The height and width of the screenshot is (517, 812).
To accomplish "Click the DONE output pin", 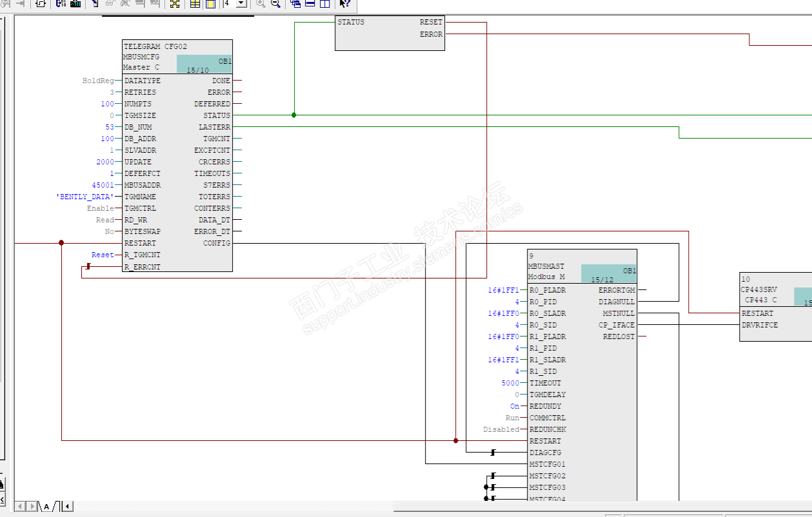I will 221,81.
